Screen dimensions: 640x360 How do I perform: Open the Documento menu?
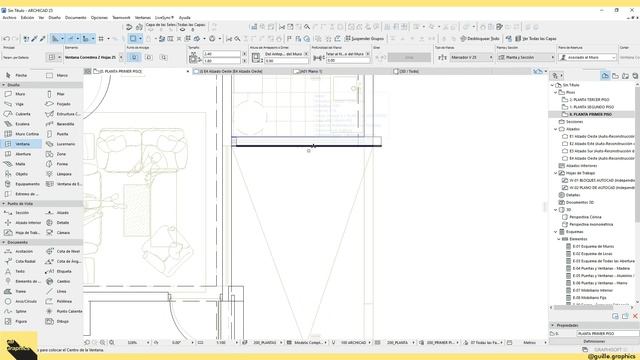76,18
